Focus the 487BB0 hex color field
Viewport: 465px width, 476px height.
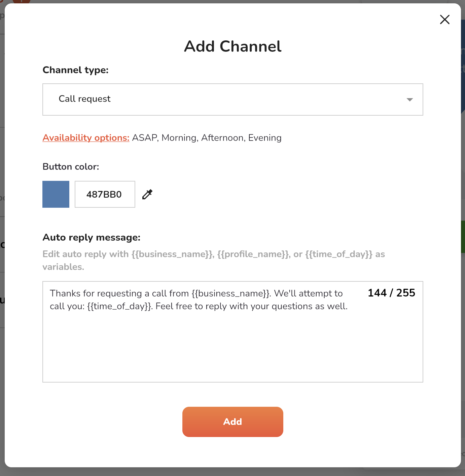pyautogui.click(x=105, y=194)
